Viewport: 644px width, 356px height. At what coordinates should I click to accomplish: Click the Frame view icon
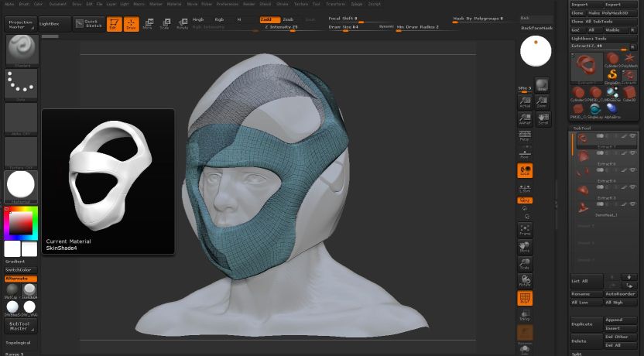click(525, 229)
